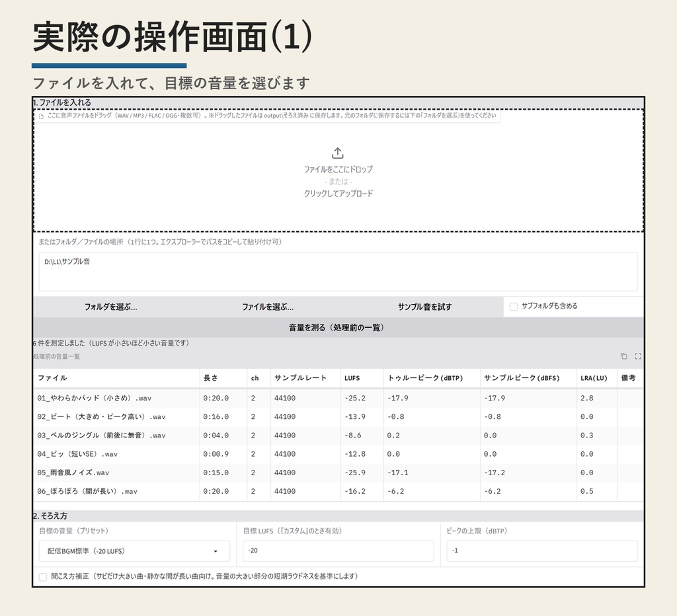Open the 目標の音量 preset dropdown
The image size is (677, 616).
pos(134,551)
